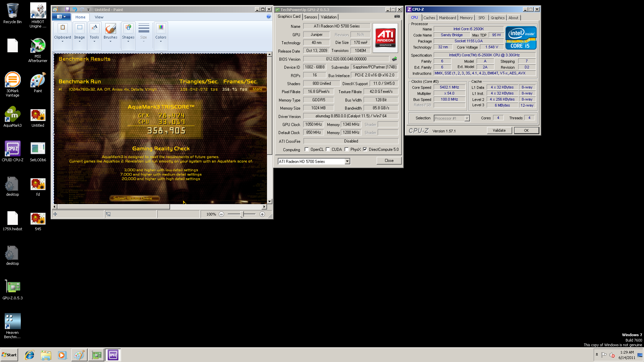
Task: Enable the CUDA checkbox in GPU-Z
Action: tap(328, 149)
